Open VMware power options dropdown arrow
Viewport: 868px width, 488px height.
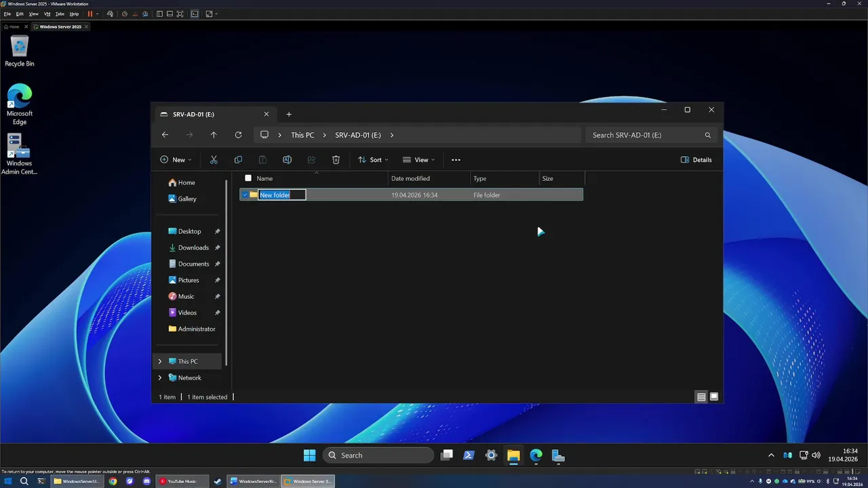coord(98,14)
